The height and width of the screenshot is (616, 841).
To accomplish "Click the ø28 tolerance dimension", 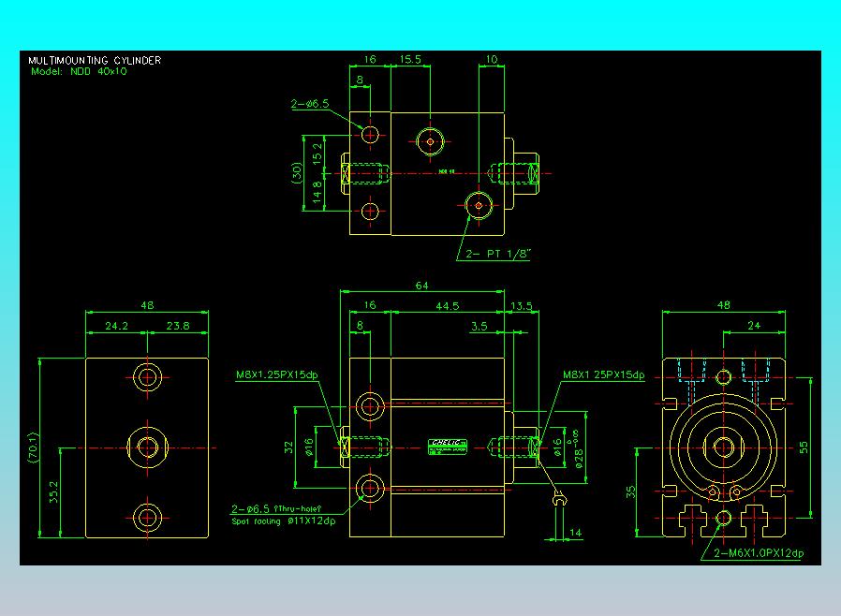I will tap(578, 449).
